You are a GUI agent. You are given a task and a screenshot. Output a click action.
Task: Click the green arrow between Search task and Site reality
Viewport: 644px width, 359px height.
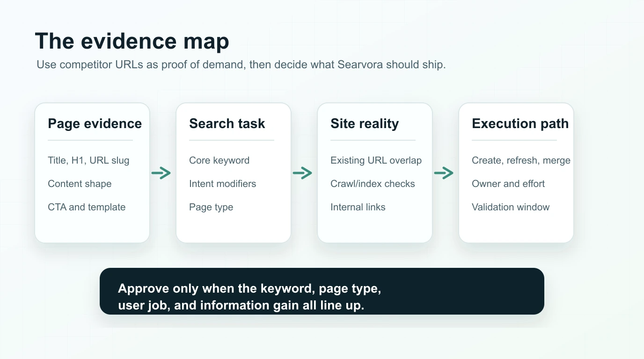(x=303, y=173)
